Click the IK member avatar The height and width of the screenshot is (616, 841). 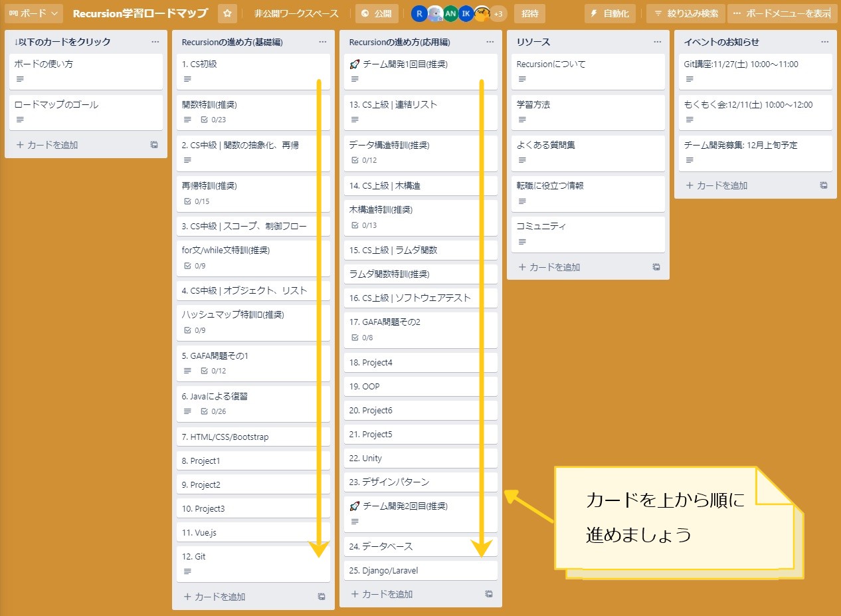click(x=466, y=13)
